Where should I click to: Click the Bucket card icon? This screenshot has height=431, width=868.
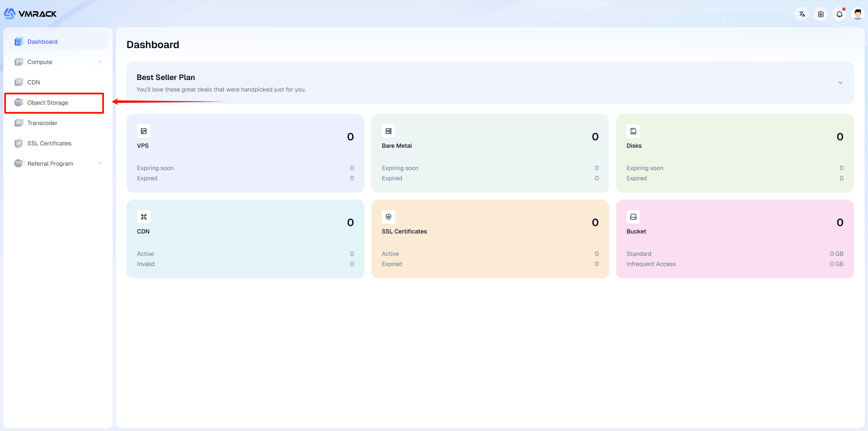pos(633,217)
